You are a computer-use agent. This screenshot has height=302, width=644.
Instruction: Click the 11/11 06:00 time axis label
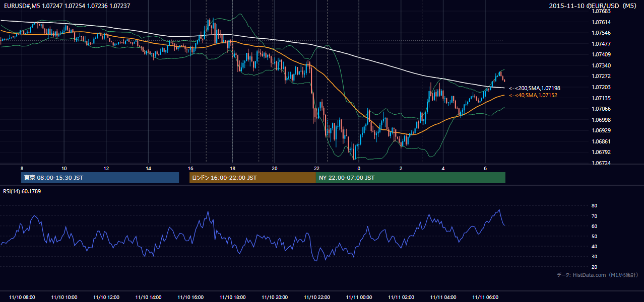click(x=485, y=297)
